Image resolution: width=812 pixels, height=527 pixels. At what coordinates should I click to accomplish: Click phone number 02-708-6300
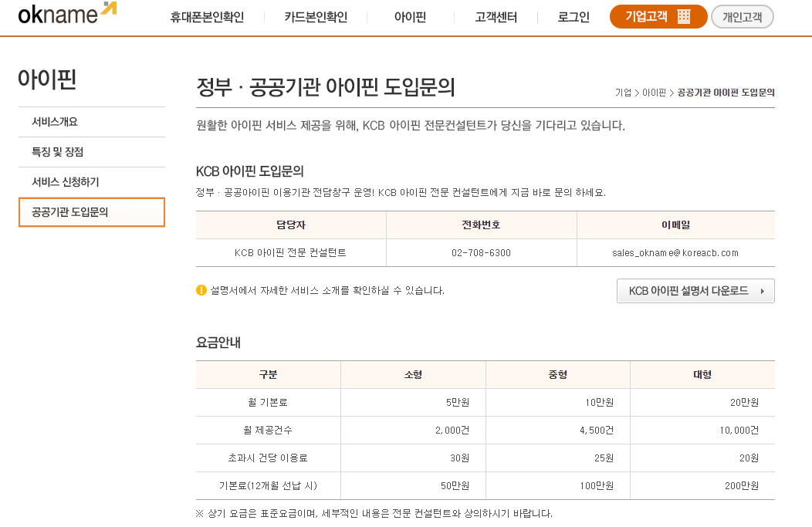click(481, 252)
